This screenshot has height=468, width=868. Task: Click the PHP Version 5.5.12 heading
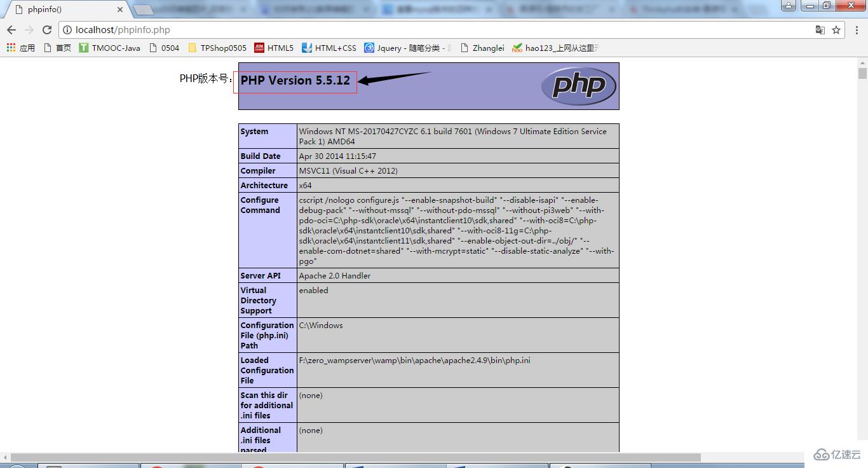[x=295, y=81]
